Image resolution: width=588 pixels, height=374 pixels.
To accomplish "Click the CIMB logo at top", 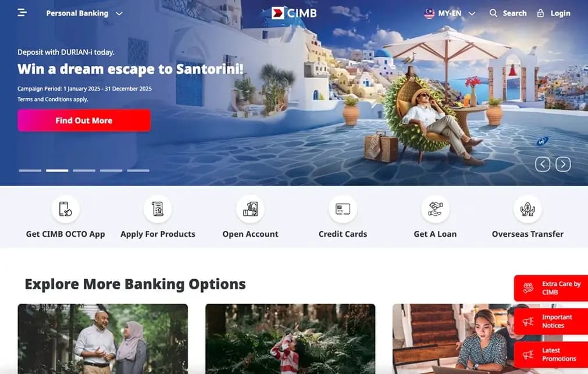I will pos(294,13).
